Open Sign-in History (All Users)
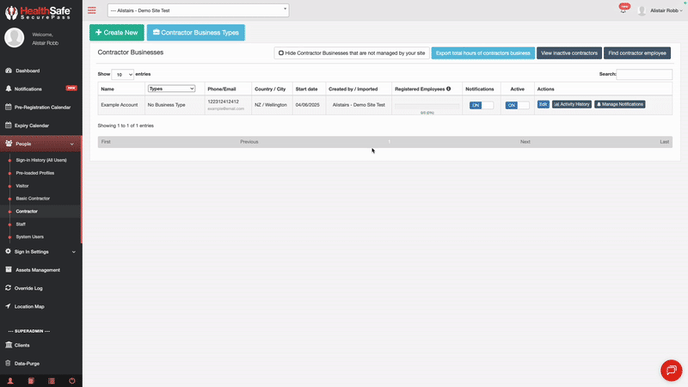Viewport: 688px width, 387px height. (x=41, y=160)
